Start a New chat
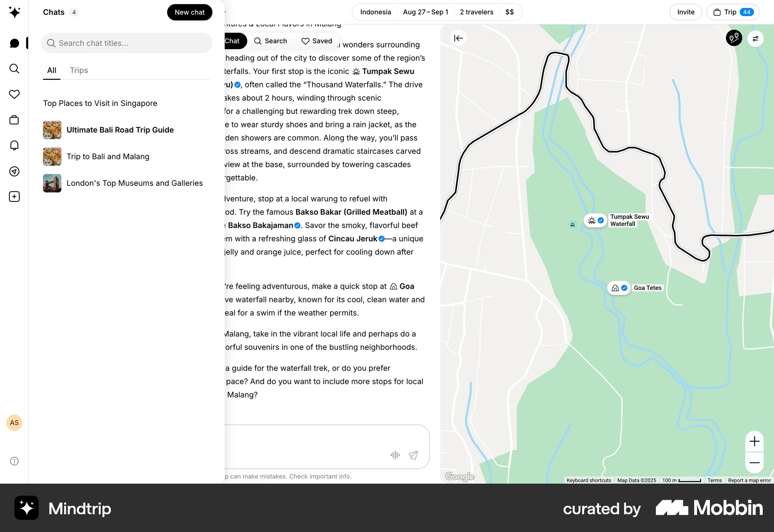774x532 pixels. pos(189,12)
